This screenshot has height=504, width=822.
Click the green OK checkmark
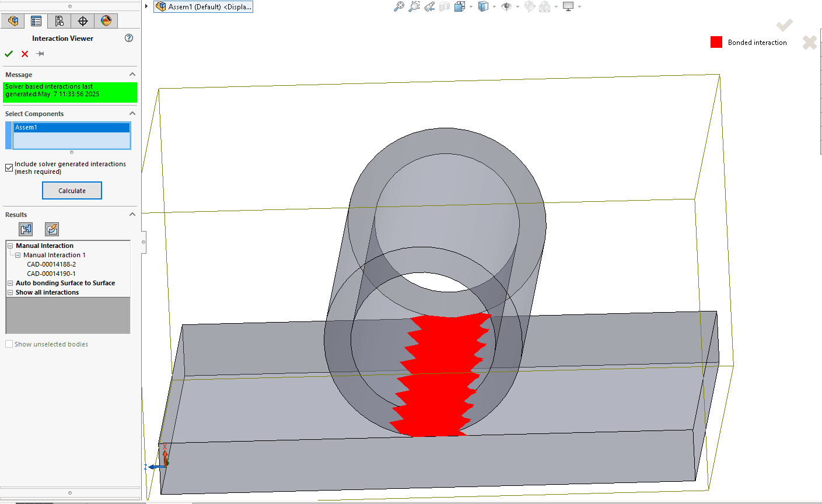(x=9, y=54)
